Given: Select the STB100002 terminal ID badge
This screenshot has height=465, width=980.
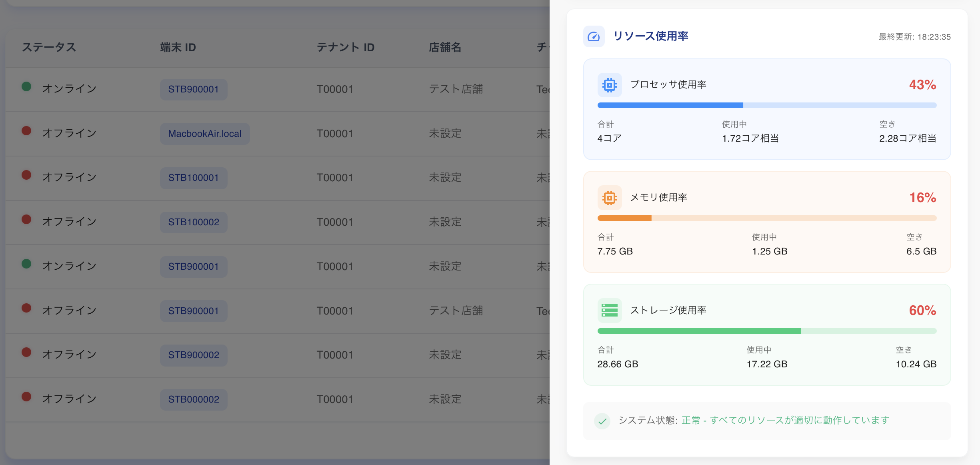Looking at the screenshot, I should tap(193, 222).
